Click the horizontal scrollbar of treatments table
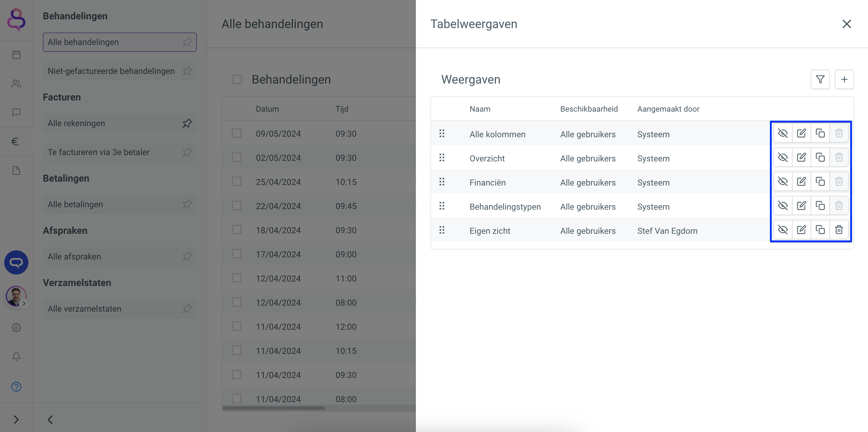 pos(274,408)
